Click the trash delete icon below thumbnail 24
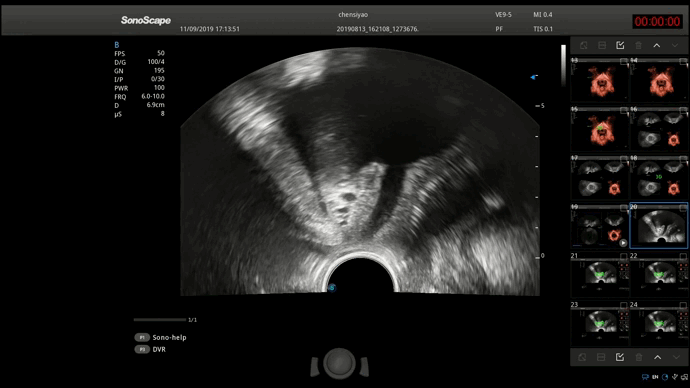This screenshot has width=690, height=388. tap(639, 357)
